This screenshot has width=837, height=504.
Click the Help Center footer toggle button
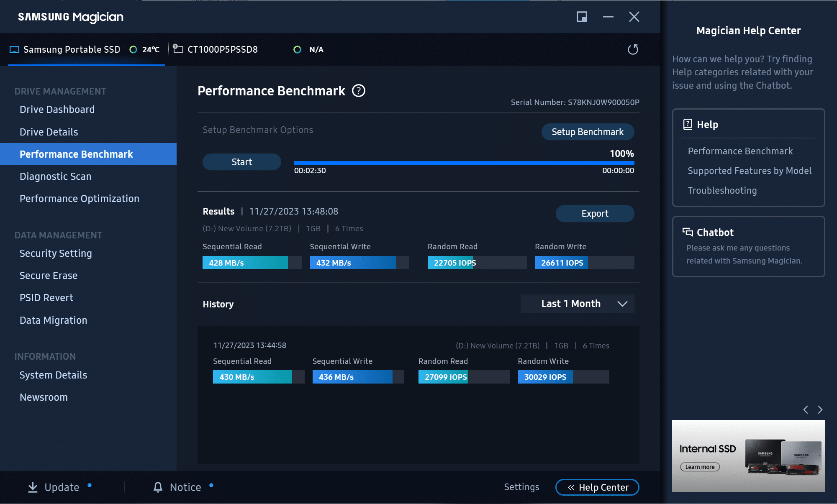tap(597, 487)
